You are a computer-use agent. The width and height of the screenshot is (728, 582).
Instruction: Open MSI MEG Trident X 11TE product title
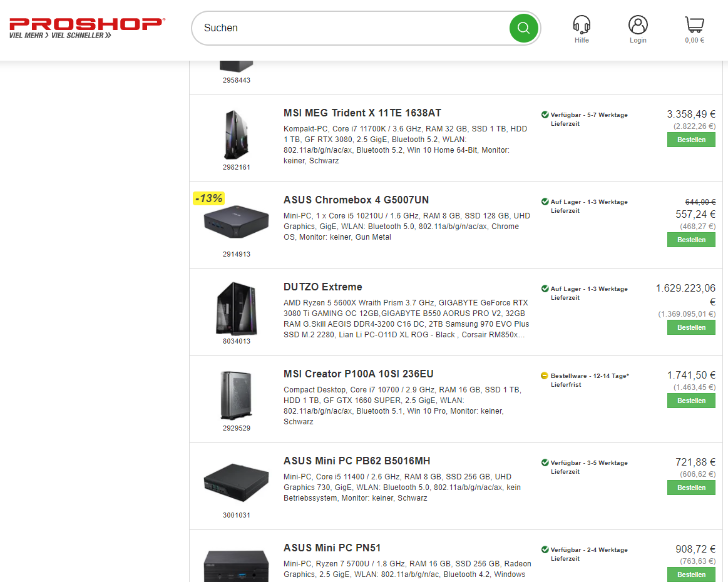[x=362, y=113]
